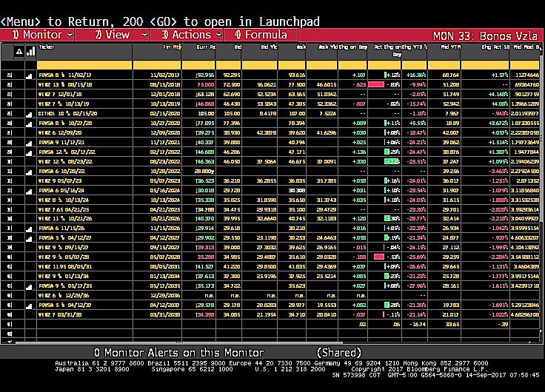Click the yellow filter field under Ticker
The image size is (545, 392).
pos(84,65)
